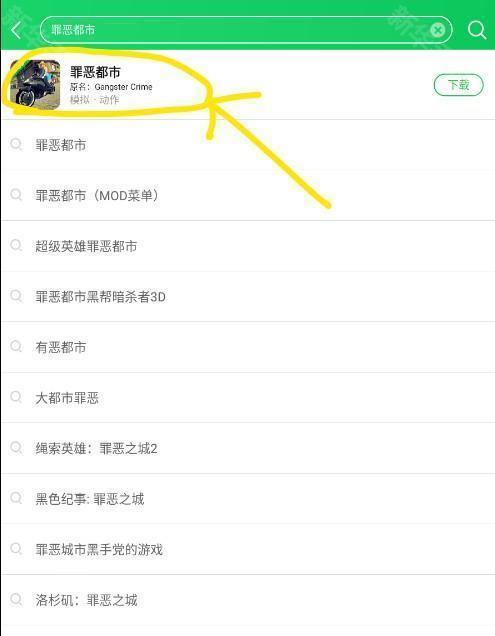Tap the back arrow in the header
The image size is (495, 636).
point(16,30)
